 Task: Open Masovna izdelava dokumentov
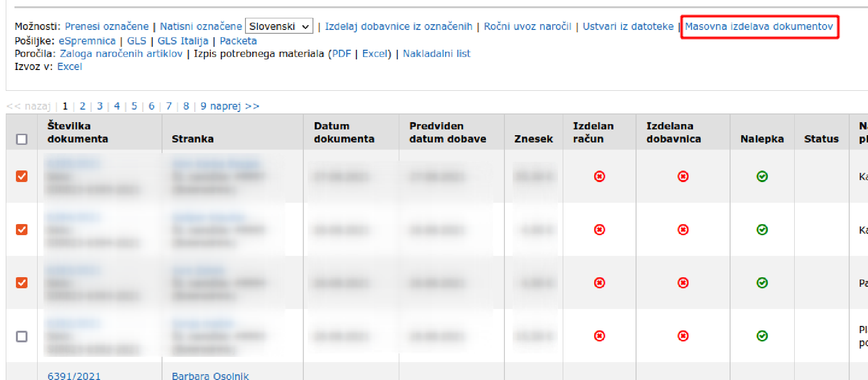pos(759,27)
